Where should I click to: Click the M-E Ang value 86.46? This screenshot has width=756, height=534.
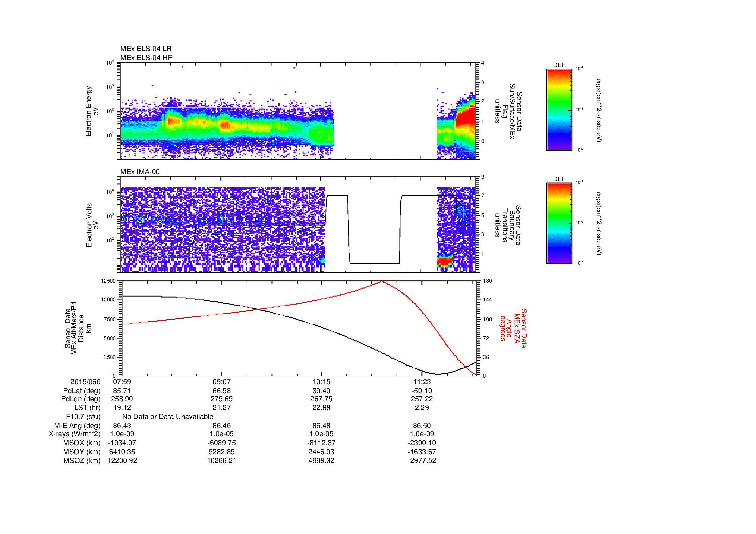coord(222,426)
